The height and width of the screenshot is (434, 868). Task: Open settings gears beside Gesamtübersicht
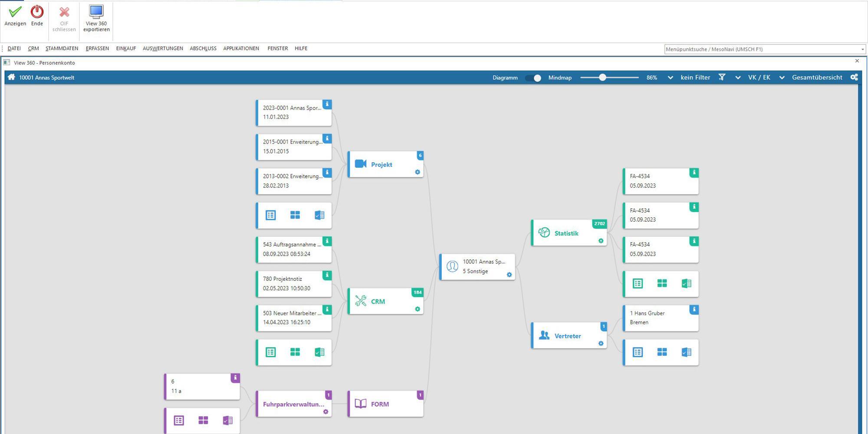pyautogui.click(x=854, y=77)
